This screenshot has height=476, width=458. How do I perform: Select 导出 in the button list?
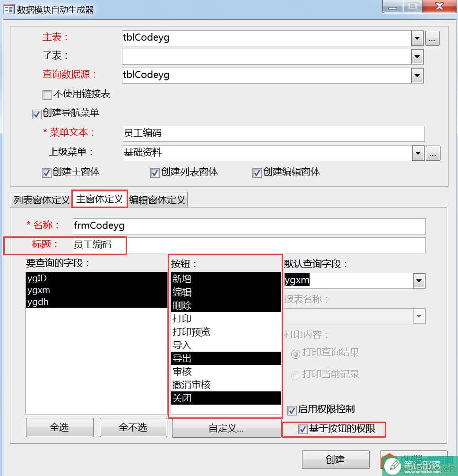click(x=226, y=358)
